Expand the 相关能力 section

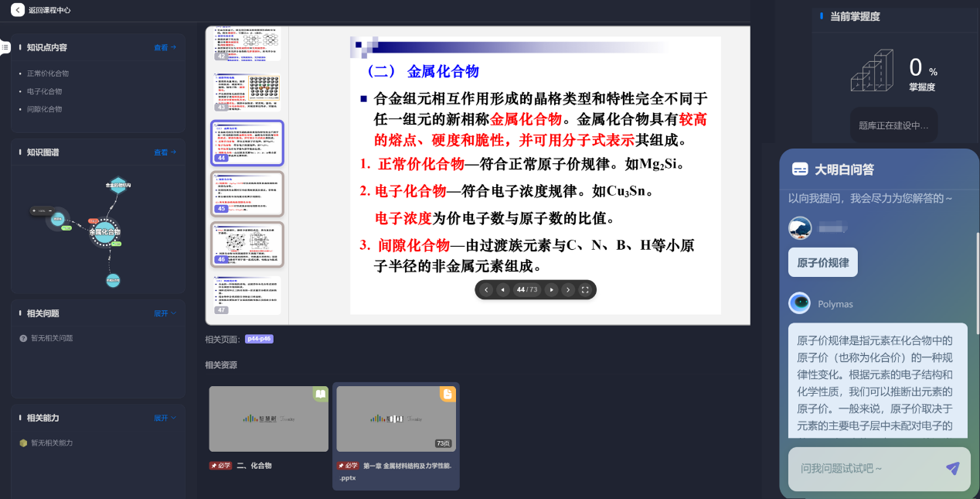165,418
